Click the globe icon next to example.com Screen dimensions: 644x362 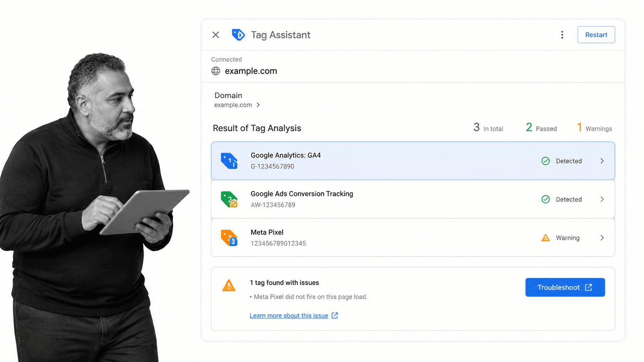pyautogui.click(x=216, y=71)
